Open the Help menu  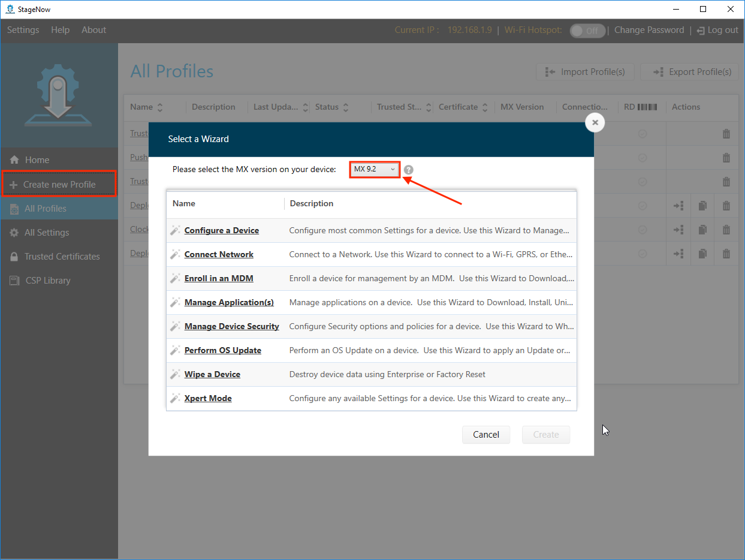click(60, 30)
